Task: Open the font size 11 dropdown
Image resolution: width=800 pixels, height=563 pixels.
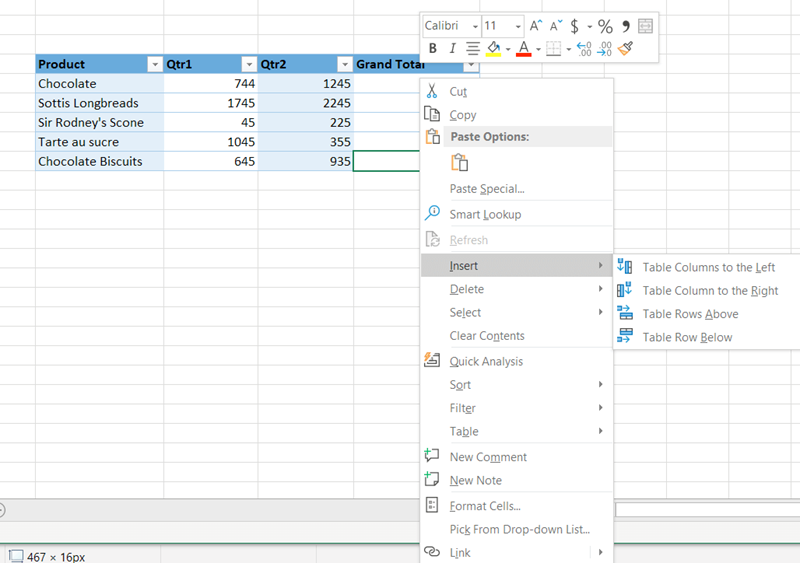Action: point(518,26)
